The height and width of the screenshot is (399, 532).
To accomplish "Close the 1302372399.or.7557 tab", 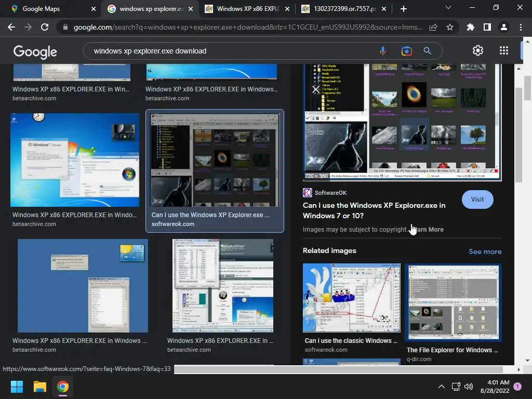I will click(x=384, y=9).
